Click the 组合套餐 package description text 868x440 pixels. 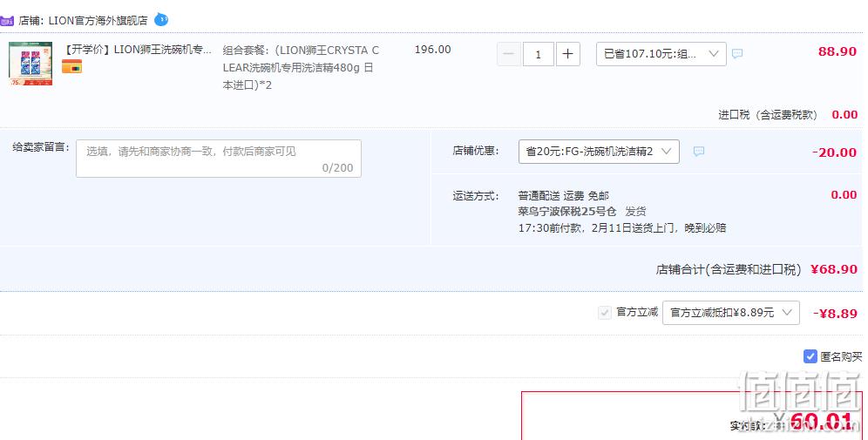[x=302, y=67]
